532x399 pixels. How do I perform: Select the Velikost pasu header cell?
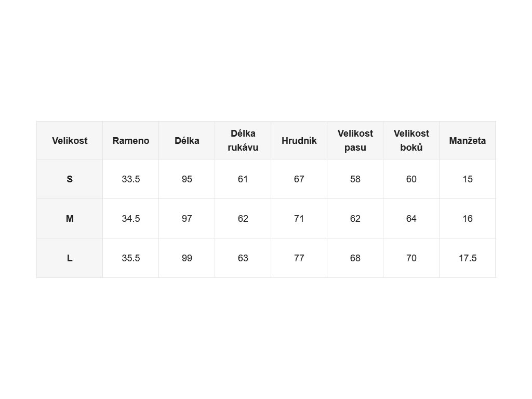coord(355,140)
